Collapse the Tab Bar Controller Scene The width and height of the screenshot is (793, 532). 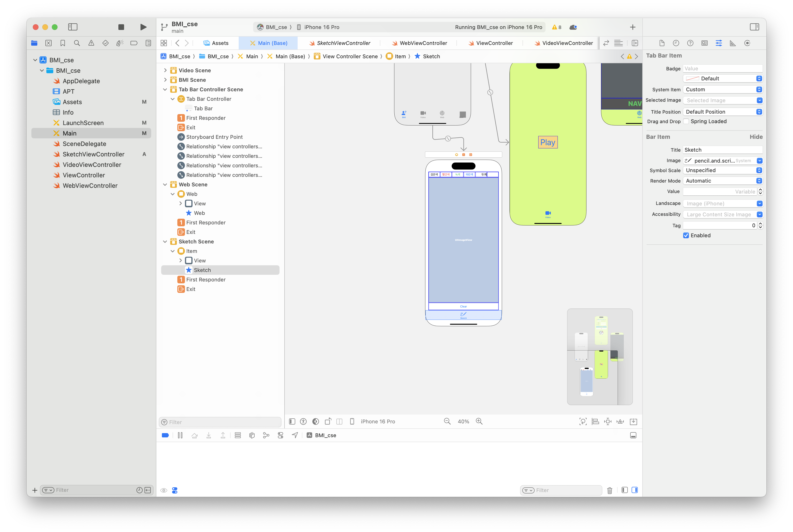pyautogui.click(x=165, y=90)
